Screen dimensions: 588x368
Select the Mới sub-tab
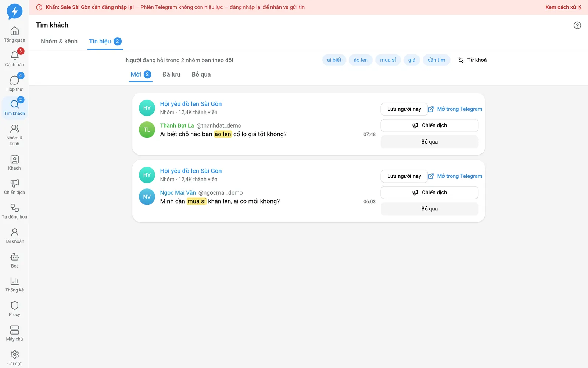point(141,74)
